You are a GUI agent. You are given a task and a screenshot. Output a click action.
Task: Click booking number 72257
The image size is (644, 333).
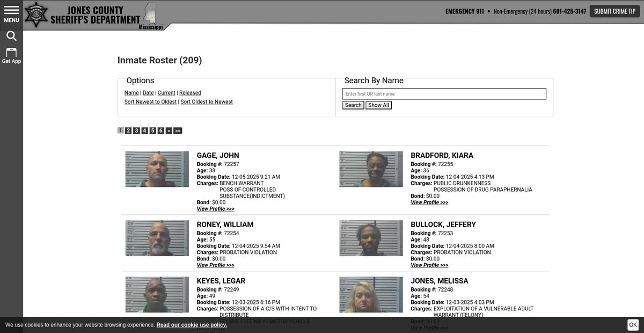tap(231, 164)
